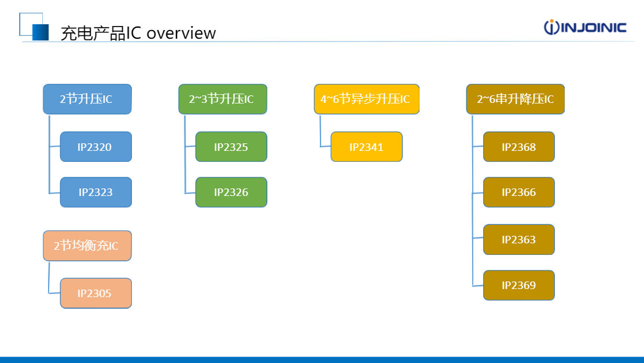Select the IP2320 box
The width and height of the screenshot is (644, 363).
pyautogui.click(x=96, y=147)
